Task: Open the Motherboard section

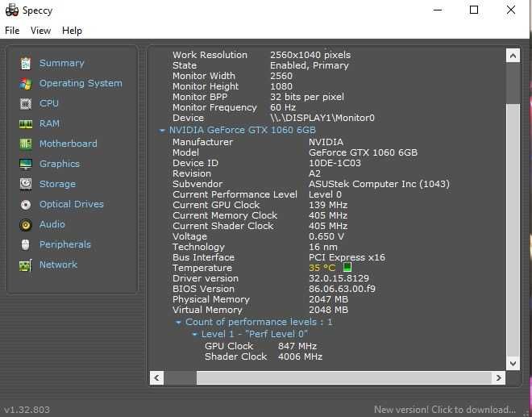Action: click(69, 144)
